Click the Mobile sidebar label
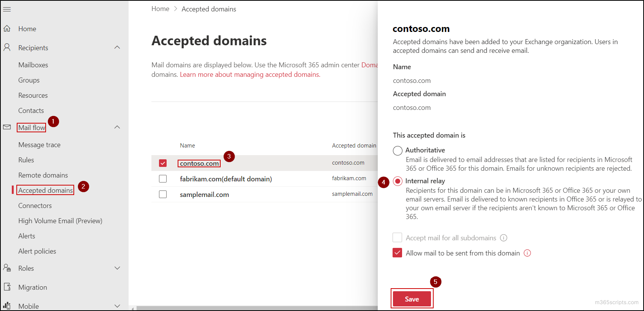 tap(29, 306)
